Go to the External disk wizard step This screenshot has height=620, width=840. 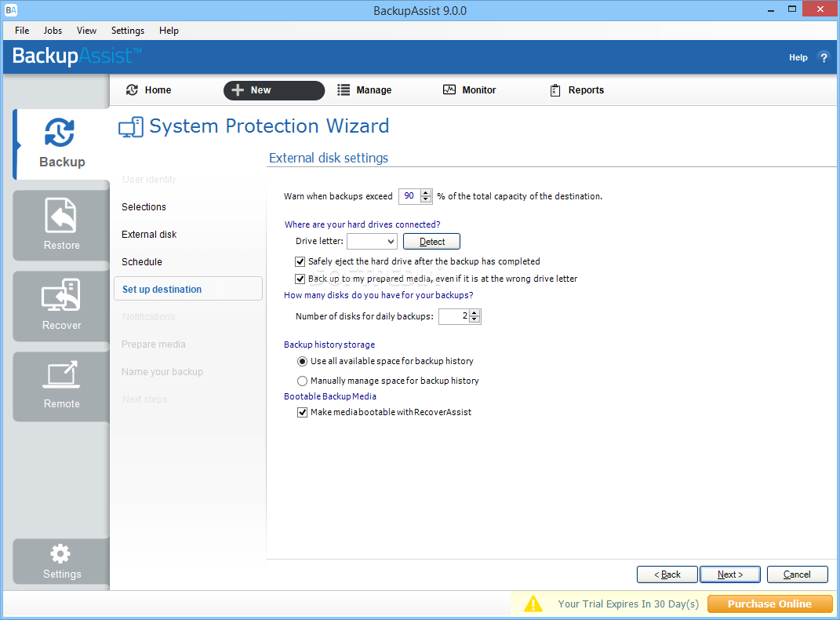(149, 234)
